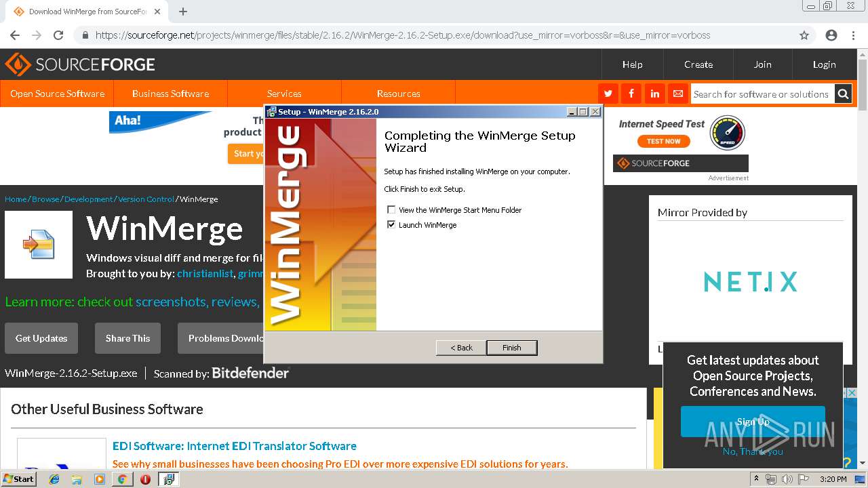The height and width of the screenshot is (488, 868).
Task: Click the Chrome address bar URL
Action: point(403,35)
